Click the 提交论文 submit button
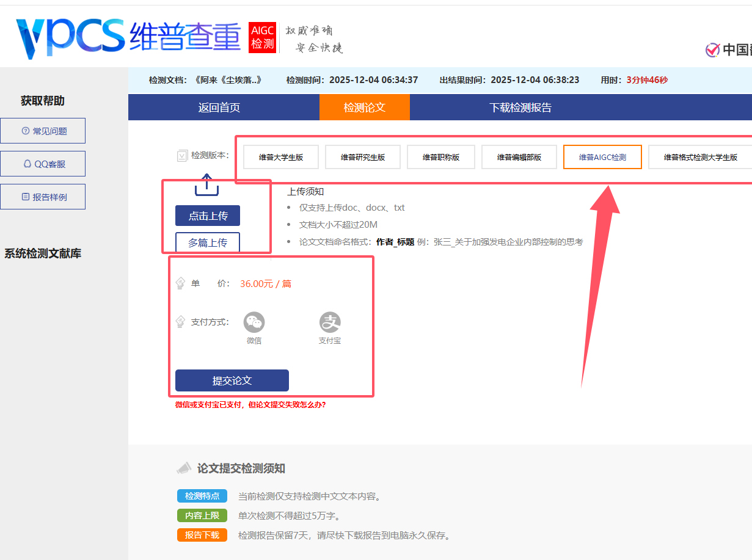The height and width of the screenshot is (560, 752). pos(232,380)
